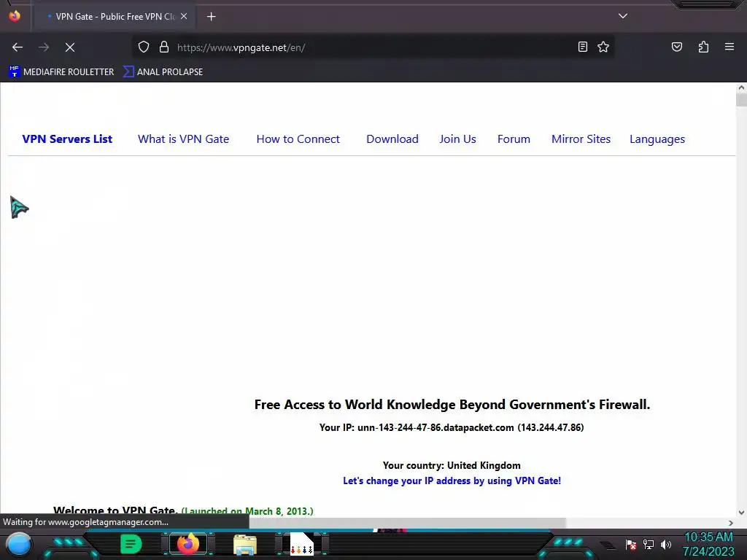
Task: Open What is VPN Gate page
Action: point(183,139)
